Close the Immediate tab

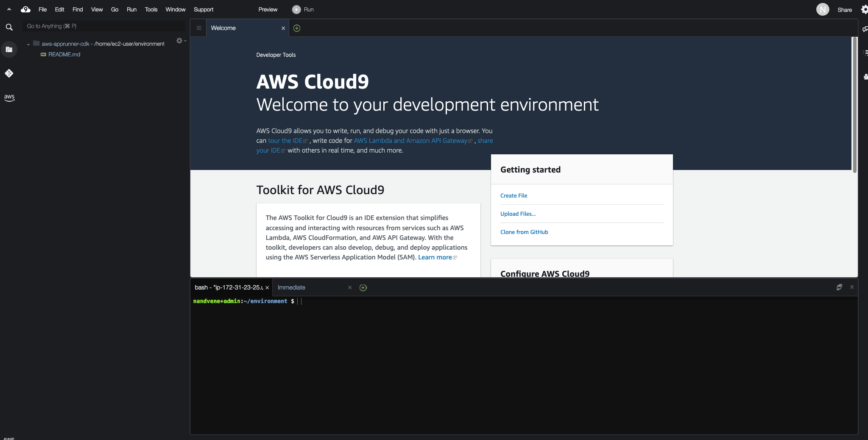[x=350, y=287]
